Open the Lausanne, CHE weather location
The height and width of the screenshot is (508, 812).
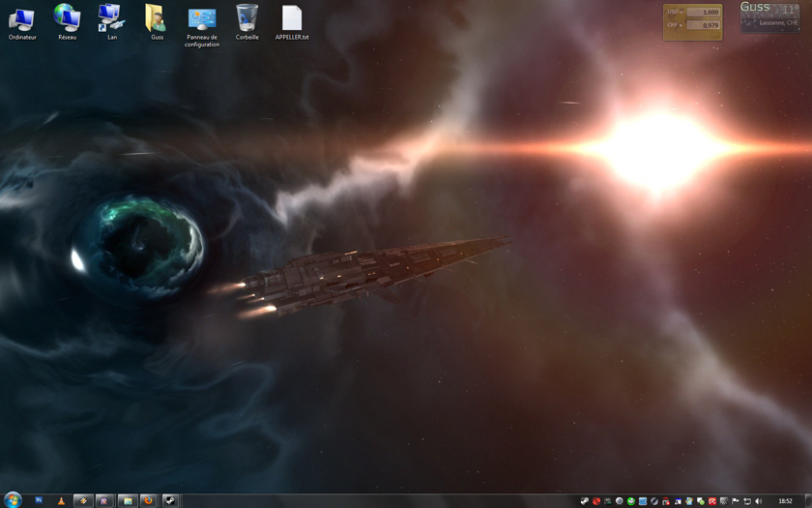click(x=778, y=23)
